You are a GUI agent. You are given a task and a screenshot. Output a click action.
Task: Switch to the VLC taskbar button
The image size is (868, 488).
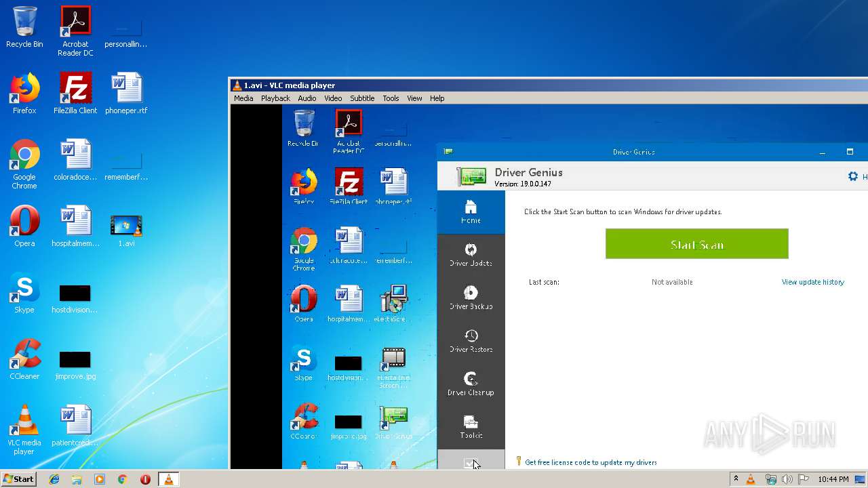(168, 479)
